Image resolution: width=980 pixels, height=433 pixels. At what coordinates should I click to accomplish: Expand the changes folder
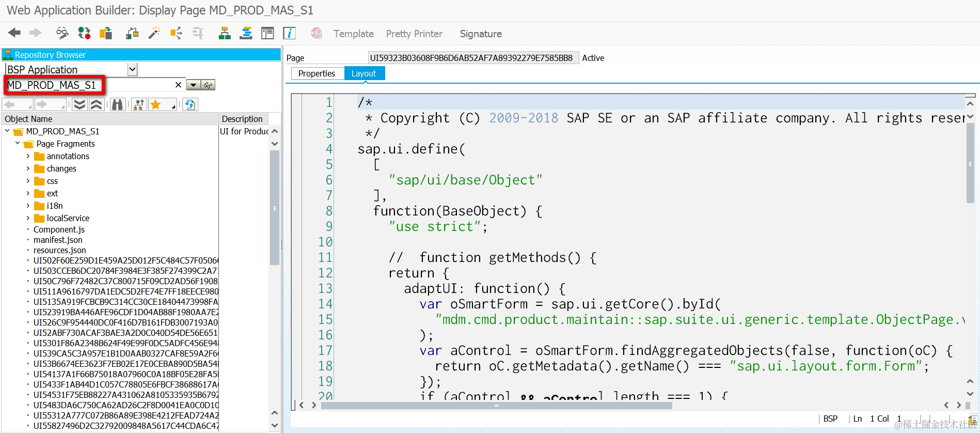28,168
